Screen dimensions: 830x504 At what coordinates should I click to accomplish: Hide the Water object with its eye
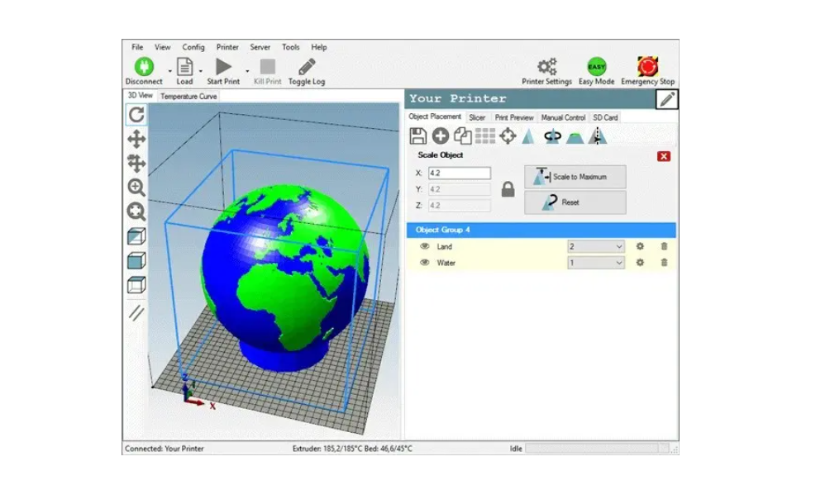[x=425, y=263]
